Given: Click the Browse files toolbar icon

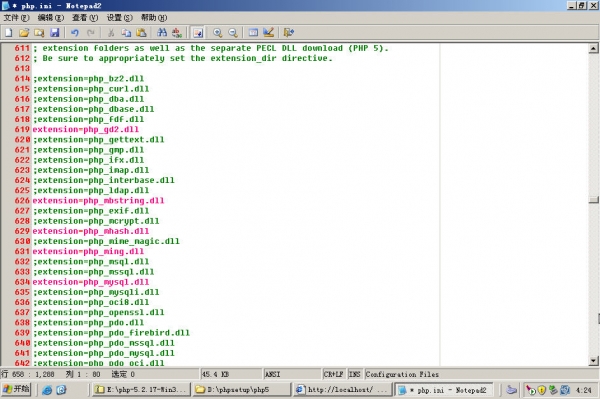Looking at the screenshot, I should (x=39, y=33).
